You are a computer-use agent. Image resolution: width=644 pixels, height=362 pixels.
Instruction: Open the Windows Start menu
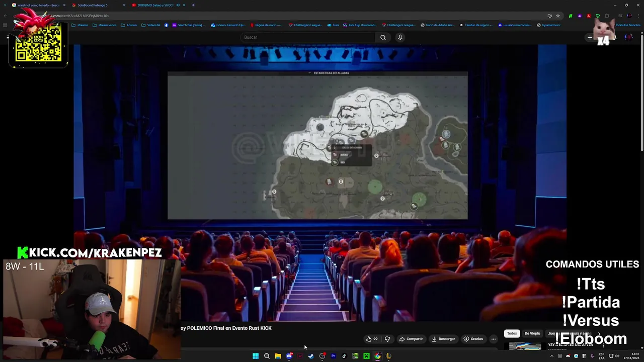[256, 356]
